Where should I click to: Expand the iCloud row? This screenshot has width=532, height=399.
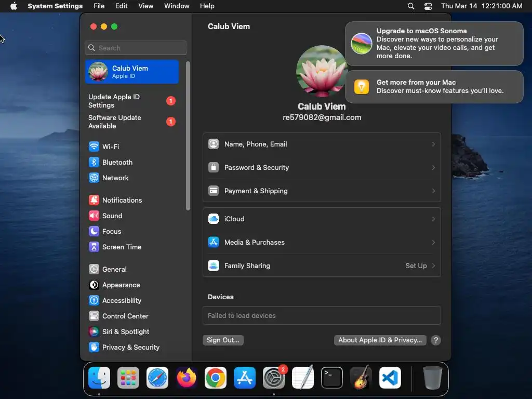[322, 219]
